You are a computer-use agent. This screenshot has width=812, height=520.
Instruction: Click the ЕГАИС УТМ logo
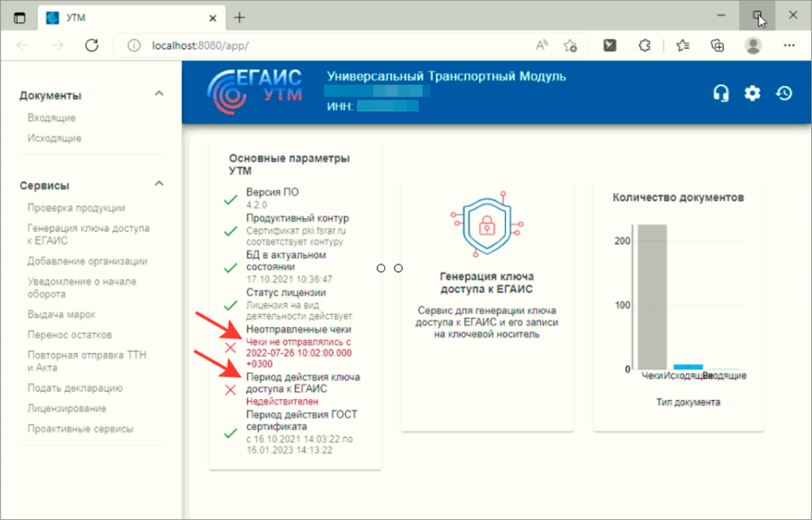(254, 92)
